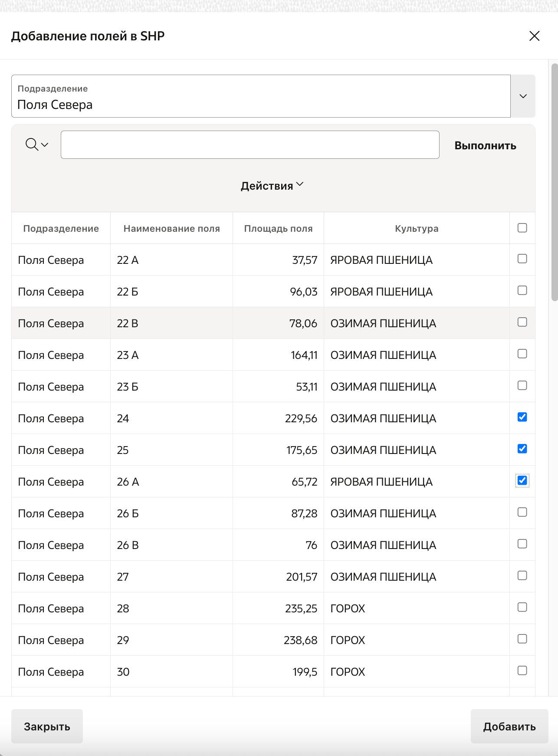This screenshot has height=756, width=558.
Task: Click the Площадь поля column header
Action: coord(278,229)
